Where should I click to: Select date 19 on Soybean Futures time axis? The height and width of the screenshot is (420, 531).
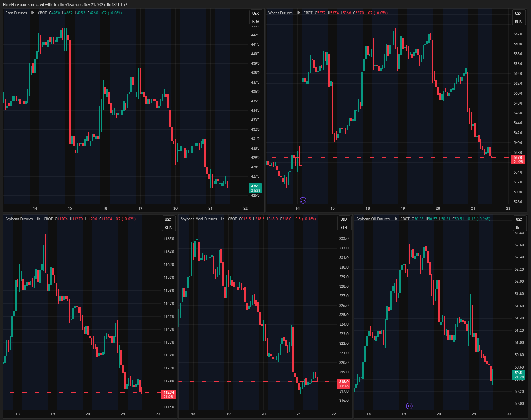(53, 414)
